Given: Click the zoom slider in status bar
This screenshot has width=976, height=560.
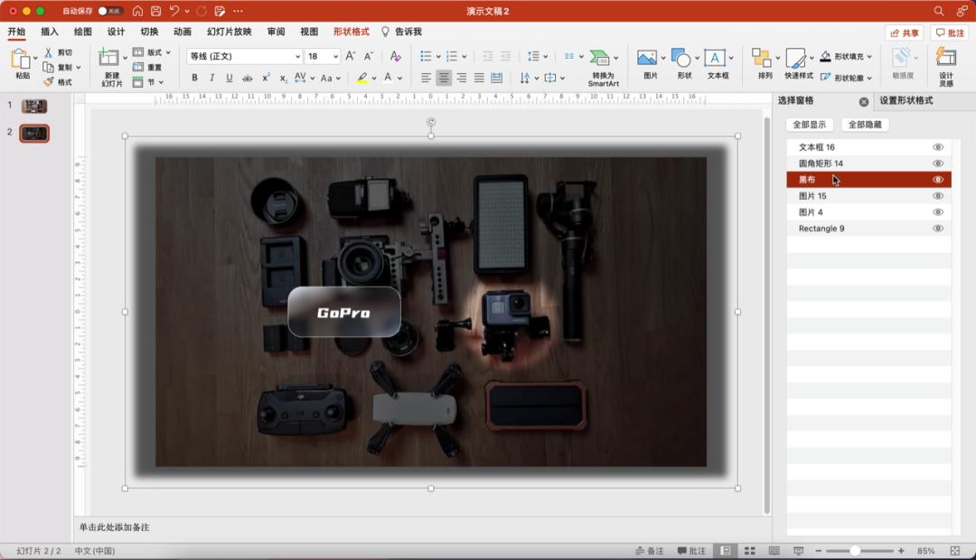Looking at the screenshot, I should click(x=855, y=551).
